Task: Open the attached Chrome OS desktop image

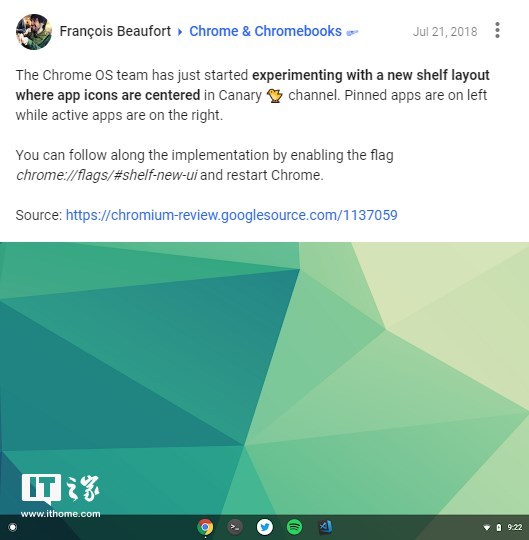Action: [264, 391]
